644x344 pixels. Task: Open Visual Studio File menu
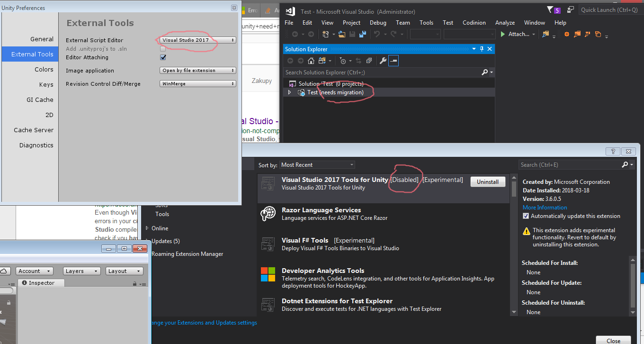(289, 22)
